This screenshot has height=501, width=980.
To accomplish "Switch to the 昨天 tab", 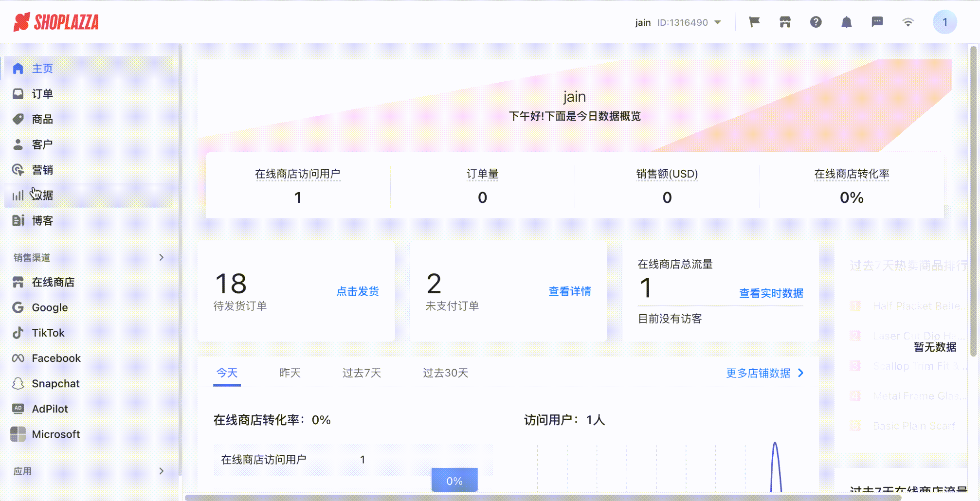I will click(290, 373).
